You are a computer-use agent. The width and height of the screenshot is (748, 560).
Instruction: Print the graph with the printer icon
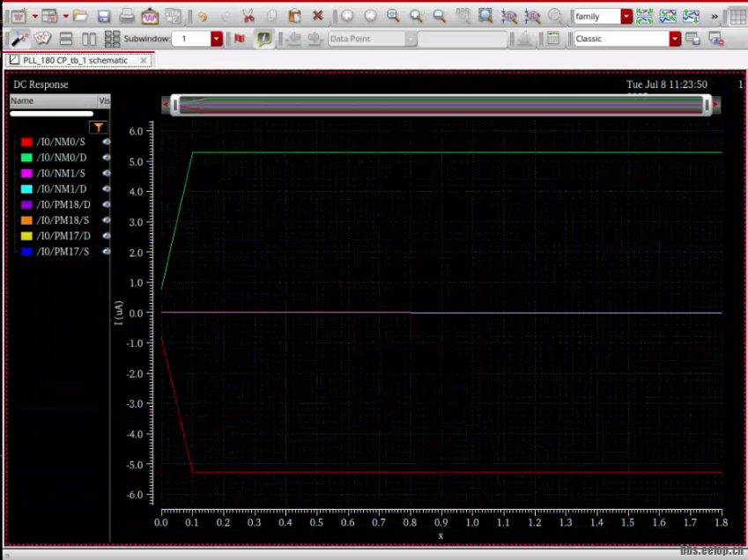126,16
